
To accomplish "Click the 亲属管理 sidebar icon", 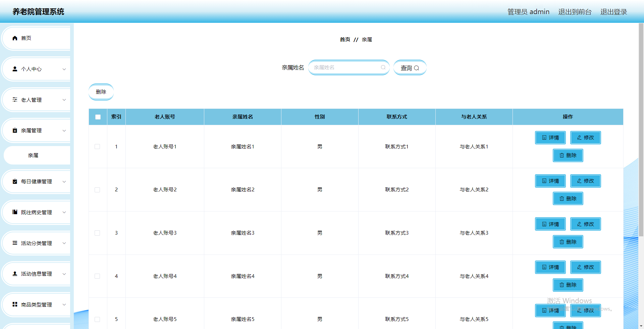I will [14, 130].
